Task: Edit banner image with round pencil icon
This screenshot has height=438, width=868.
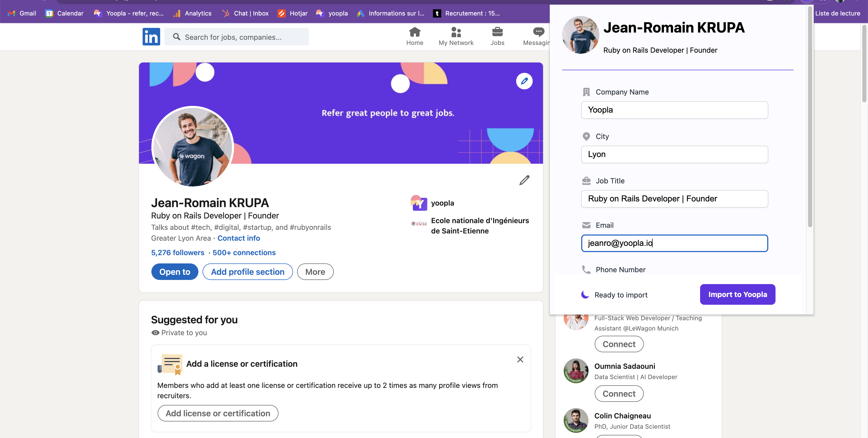Action: pyautogui.click(x=524, y=81)
